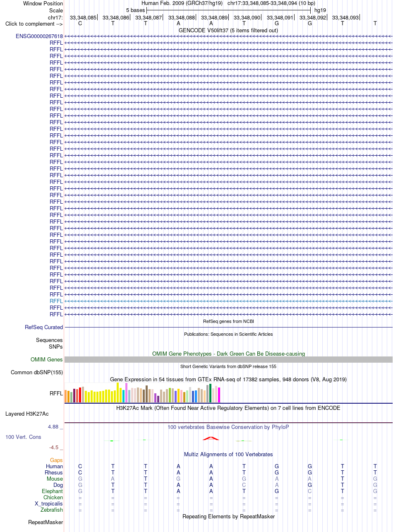Click the gray OMIM Genes bar
Screen dimensions: 393x532
228,359
